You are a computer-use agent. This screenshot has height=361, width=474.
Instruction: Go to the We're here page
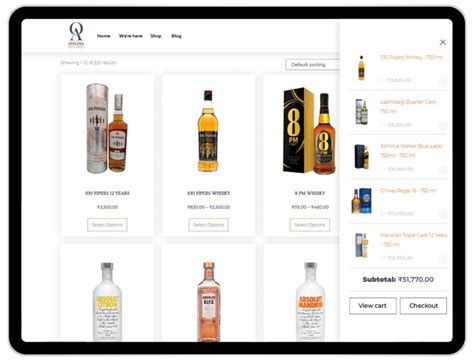[x=131, y=36]
